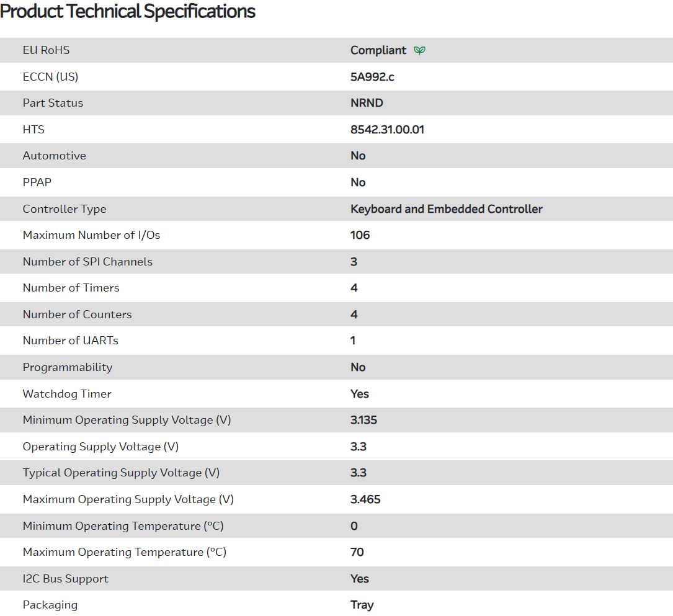Click the Compliant value for EU RoHS

point(378,50)
